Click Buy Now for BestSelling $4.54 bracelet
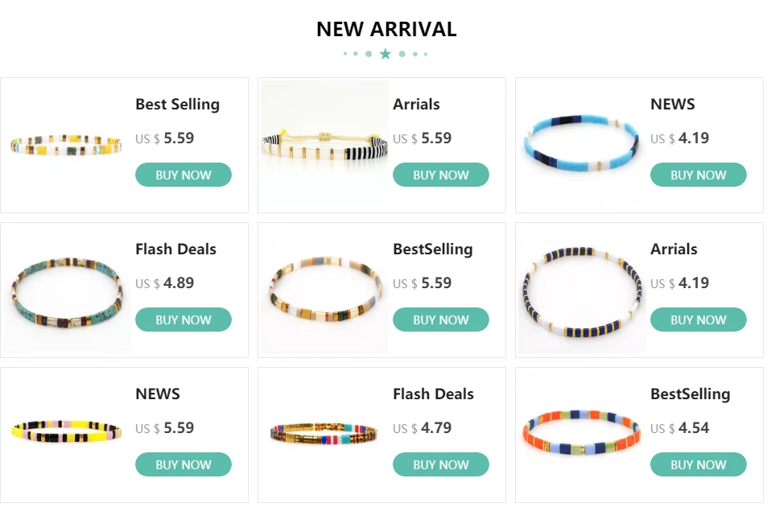 click(x=699, y=464)
